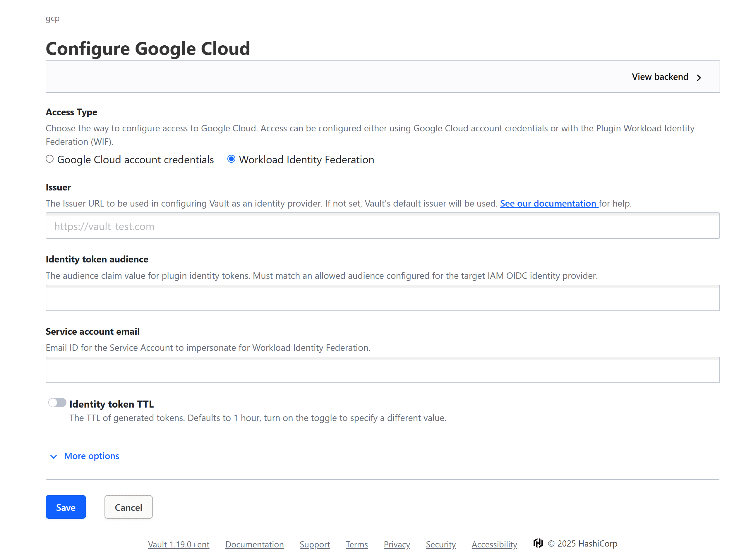Open the Privacy footer link

click(x=397, y=544)
